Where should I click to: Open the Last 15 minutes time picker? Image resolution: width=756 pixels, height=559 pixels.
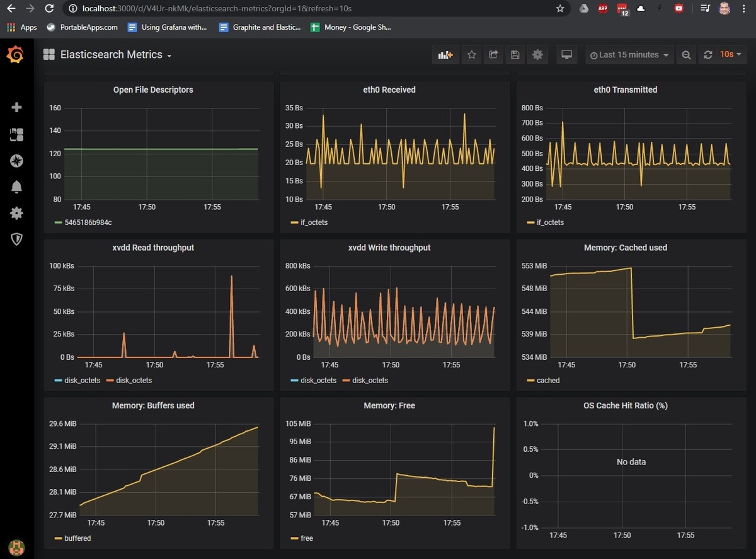click(629, 55)
